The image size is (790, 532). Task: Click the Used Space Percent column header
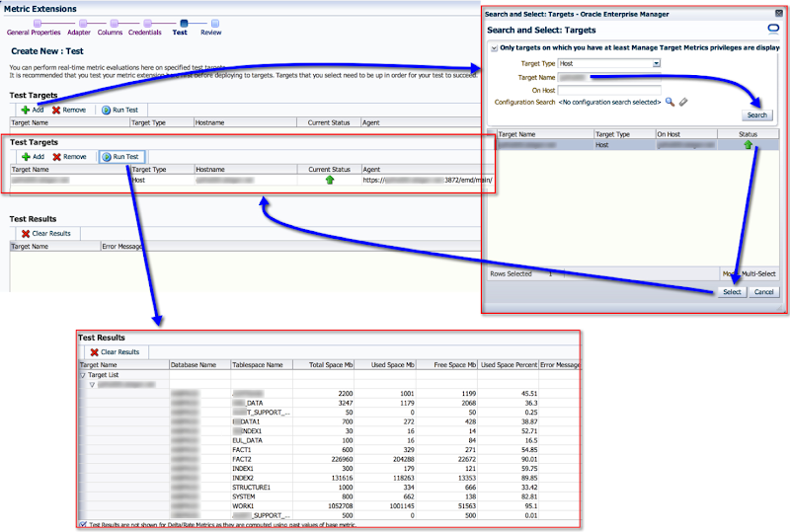[x=508, y=364]
